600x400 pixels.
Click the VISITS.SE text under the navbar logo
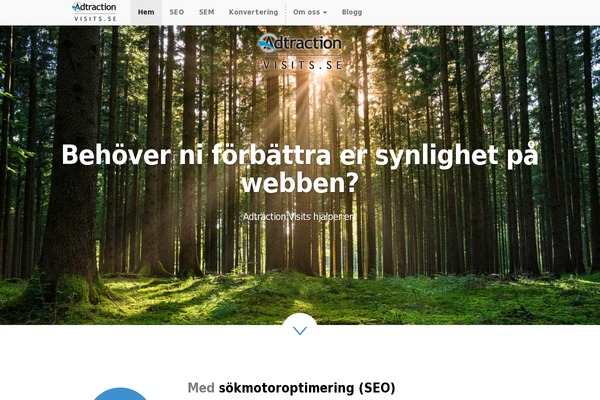tap(95, 19)
